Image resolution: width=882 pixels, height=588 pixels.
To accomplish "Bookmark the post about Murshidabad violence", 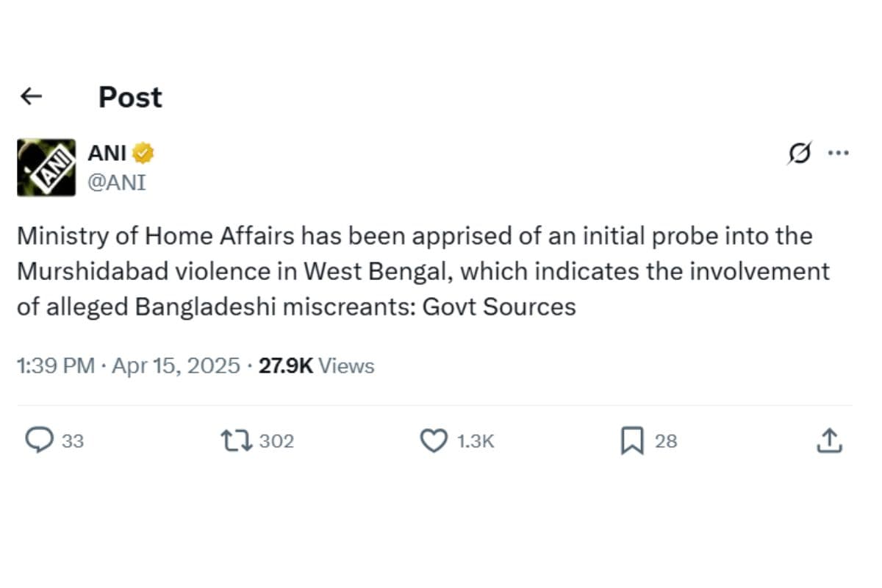I will (x=635, y=440).
